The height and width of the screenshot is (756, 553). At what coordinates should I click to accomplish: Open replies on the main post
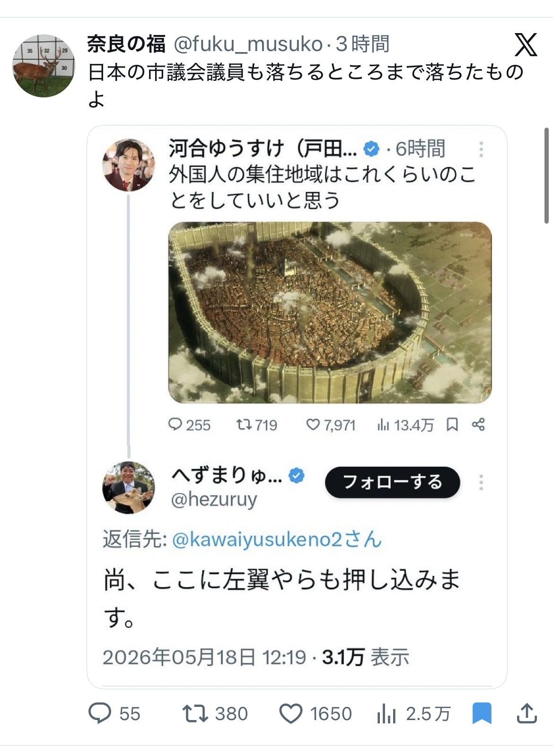(x=100, y=713)
